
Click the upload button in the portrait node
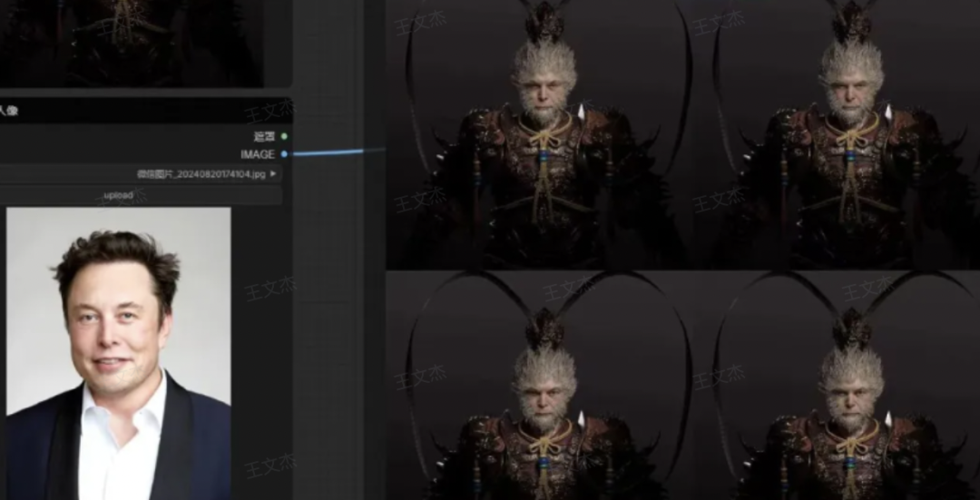click(140, 195)
